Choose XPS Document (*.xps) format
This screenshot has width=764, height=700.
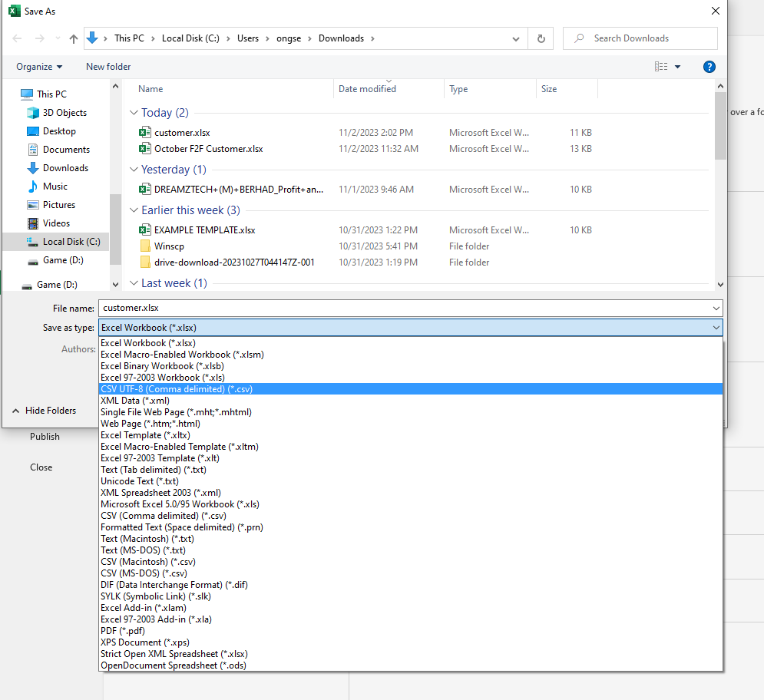point(410,642)
